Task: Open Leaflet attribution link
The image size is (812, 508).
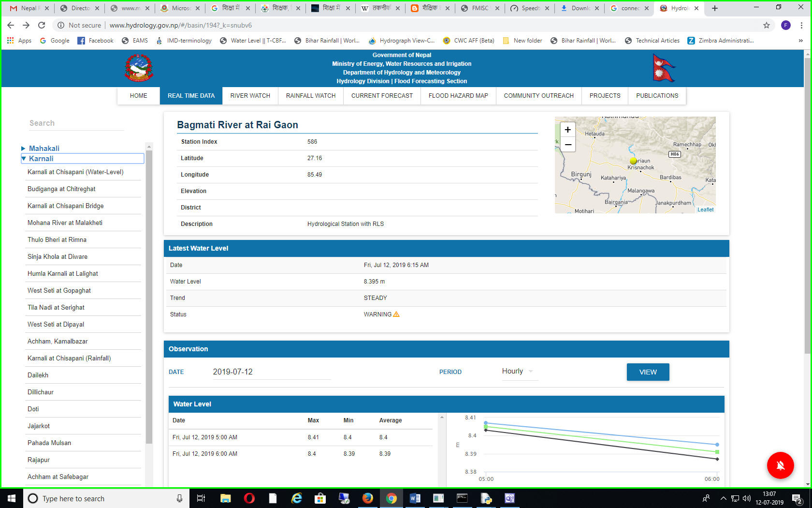Action: click(705, 209)
